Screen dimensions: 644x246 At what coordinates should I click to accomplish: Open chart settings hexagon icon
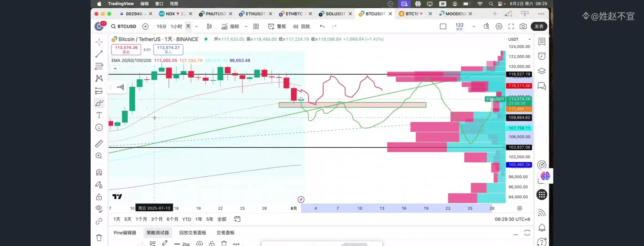[x=499, y=26]
